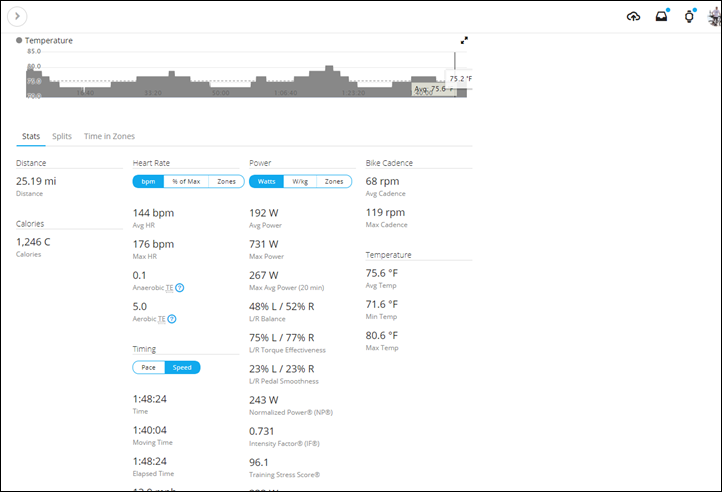The height and width of the screenshot is (492, 722).
Task: Open the Time in Zones tab
Action: (x=109, y=136)
